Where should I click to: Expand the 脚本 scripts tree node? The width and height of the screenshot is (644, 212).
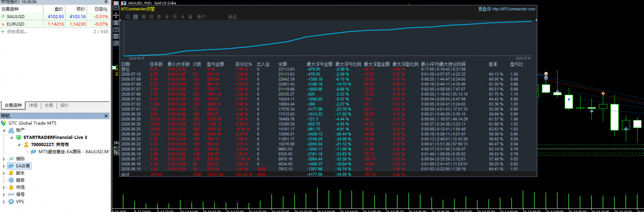(x=4, y=173)
